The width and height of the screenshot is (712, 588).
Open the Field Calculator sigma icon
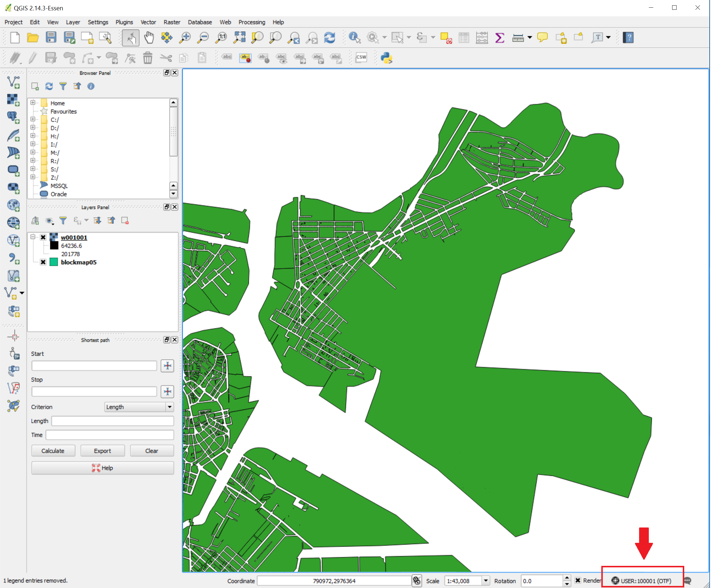coord(499,37)
